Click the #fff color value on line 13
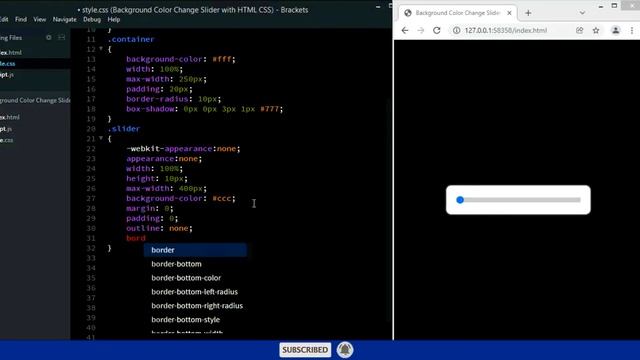This screenshot has width=640, height=360. pyautogui.click(x=222, y=59)
